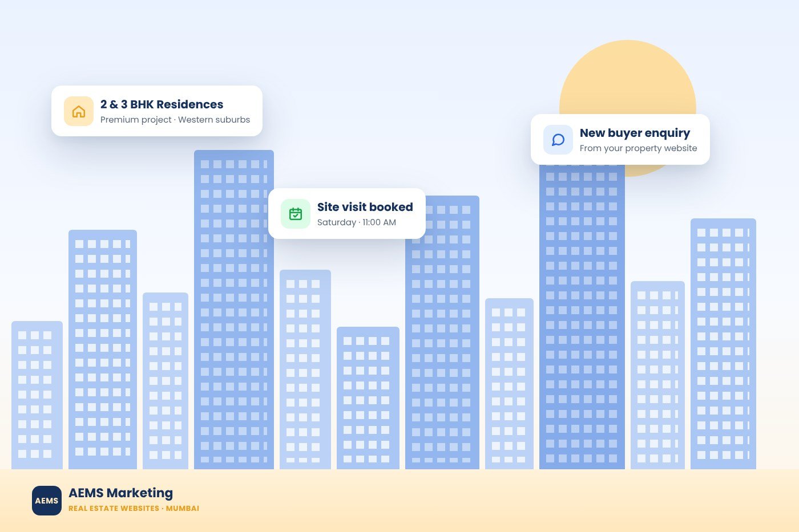The height and width of the screenshot is (532, 799).
Task: Click the house icon beside 2 & 3 BHK Residences
Action: click(79, 111)
